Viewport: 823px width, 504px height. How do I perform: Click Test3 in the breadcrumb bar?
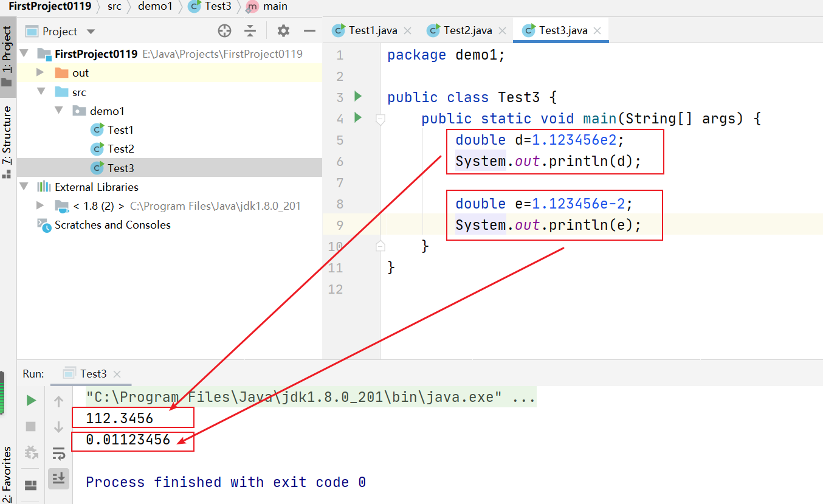210,6
